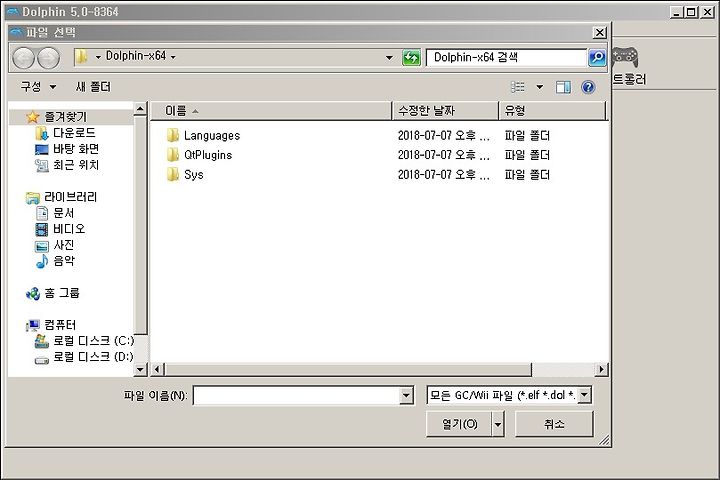720x480 pixels.
Task: Click the 파일 이름 text field
Action: (296, 395)
